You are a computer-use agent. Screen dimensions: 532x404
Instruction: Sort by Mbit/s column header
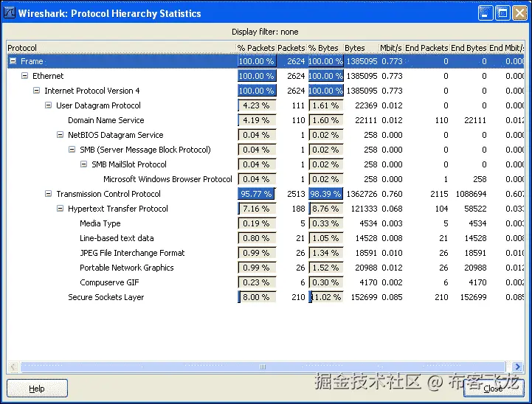391,48
